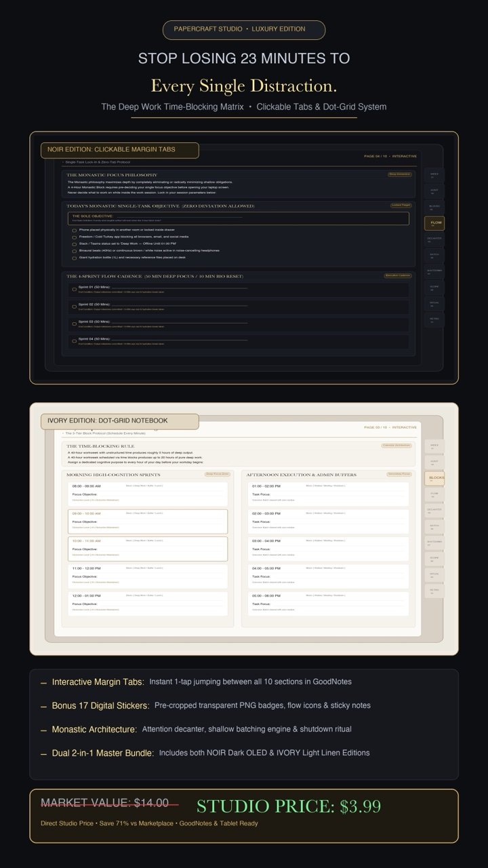This screenshot has width=488, height=868.
Task: Select the 11:00 - 12:00 PM time block
Action: (x=148, y=575)
